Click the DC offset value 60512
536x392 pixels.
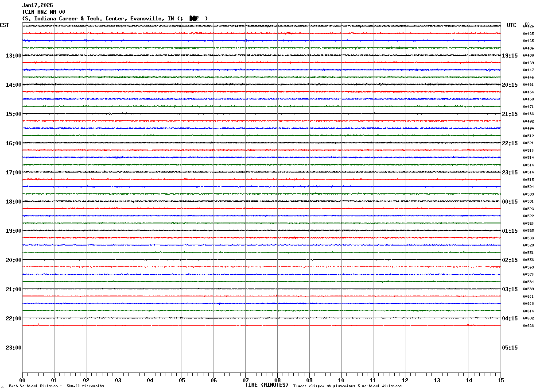click(528, 136)
